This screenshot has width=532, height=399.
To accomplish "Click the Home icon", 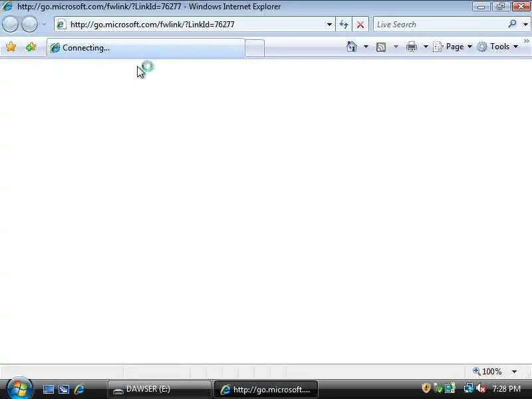I will tap(352, 47).
